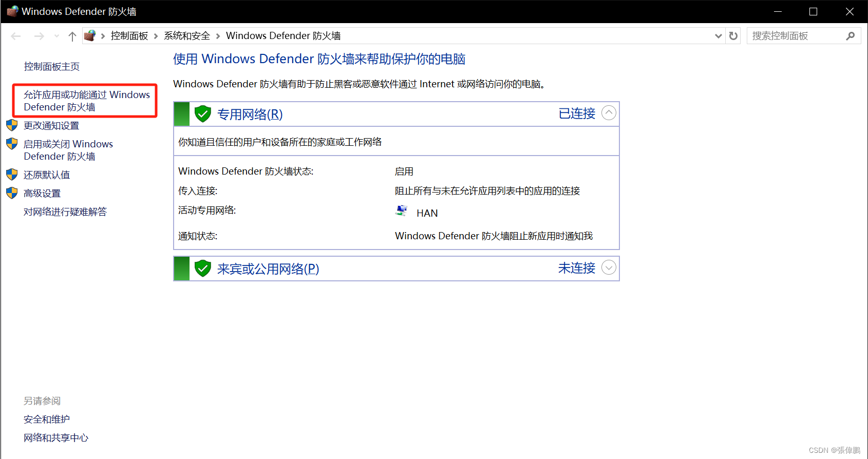The height and width of the screenshot is (459, 868).
Task: Open 启用或关闭 Windows Defender 防火墙
Action: [68, 150]
